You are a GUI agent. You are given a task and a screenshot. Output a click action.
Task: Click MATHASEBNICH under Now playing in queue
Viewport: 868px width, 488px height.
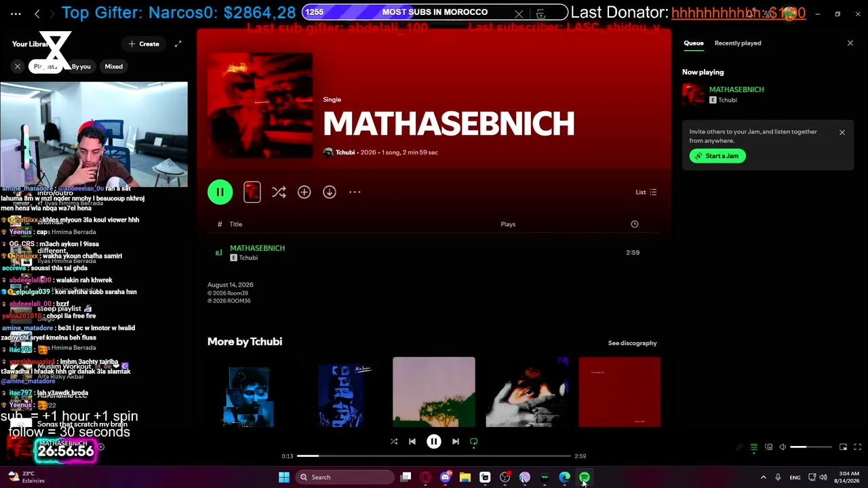pyautogui.click(x=736, y=89)
